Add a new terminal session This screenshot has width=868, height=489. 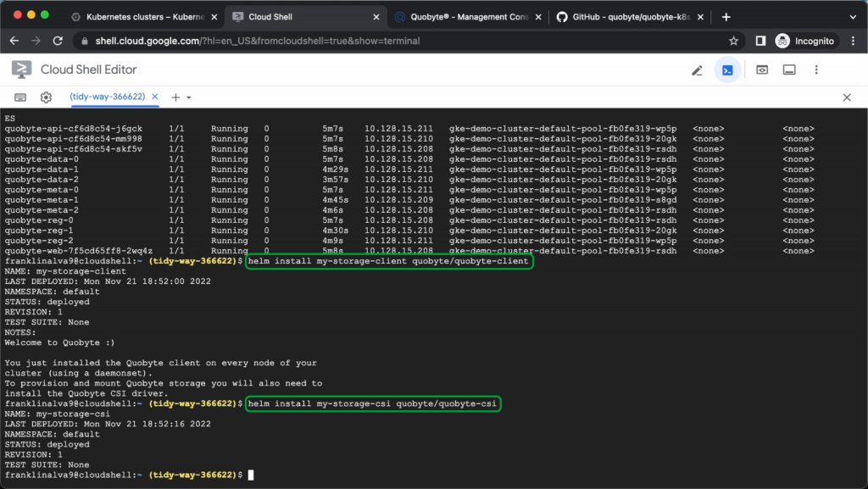tap(175, 97)
